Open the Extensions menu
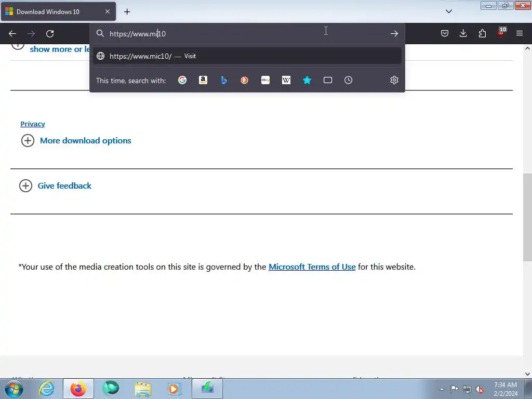The height and width of the screenshot is (399, 532). pos(482,33)
